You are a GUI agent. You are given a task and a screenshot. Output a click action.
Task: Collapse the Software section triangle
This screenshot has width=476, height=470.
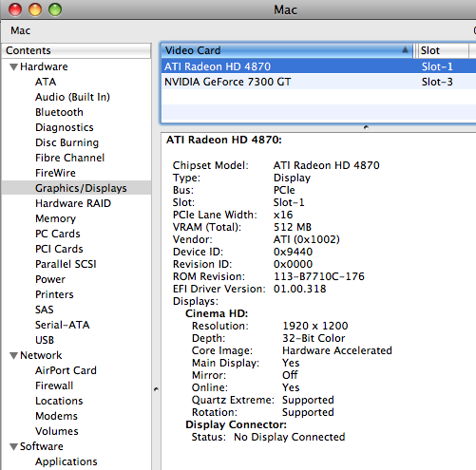tap(13, 447)
